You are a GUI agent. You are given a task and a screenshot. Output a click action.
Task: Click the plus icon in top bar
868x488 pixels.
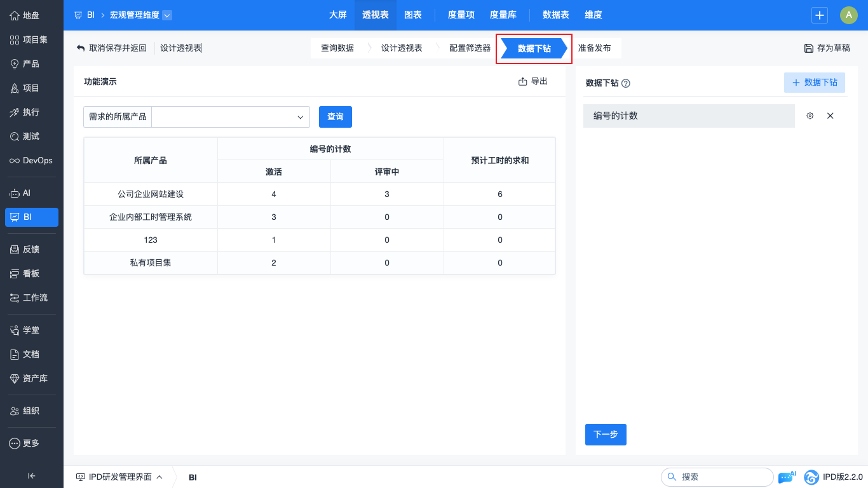pos(820,15)
